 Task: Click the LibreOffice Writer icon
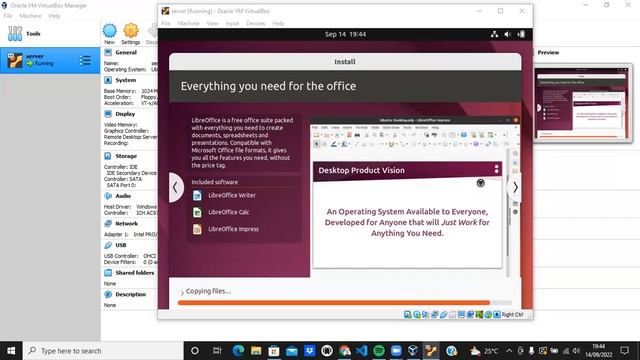[x=197, y=196]
